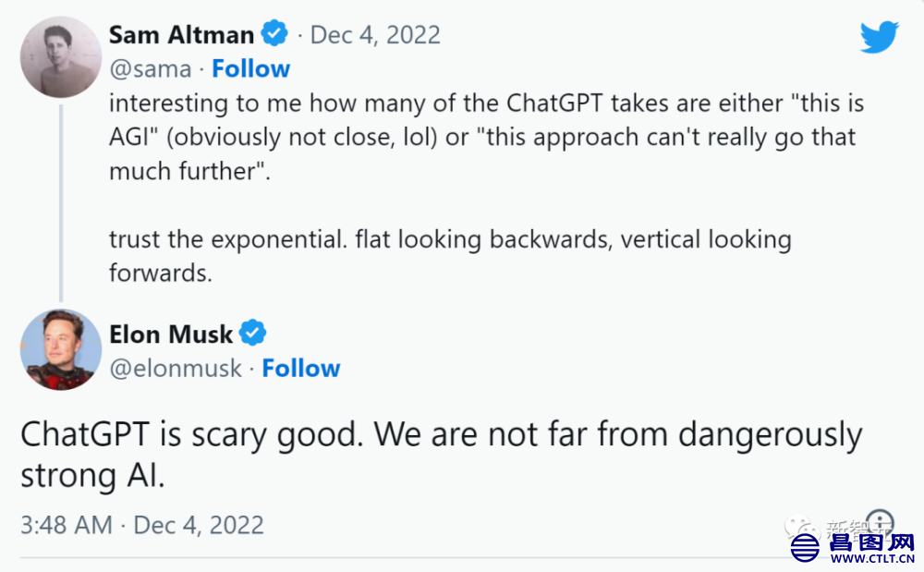Follow Elon Musk via Follow link

pyautogui.click(x=301, y=368)
